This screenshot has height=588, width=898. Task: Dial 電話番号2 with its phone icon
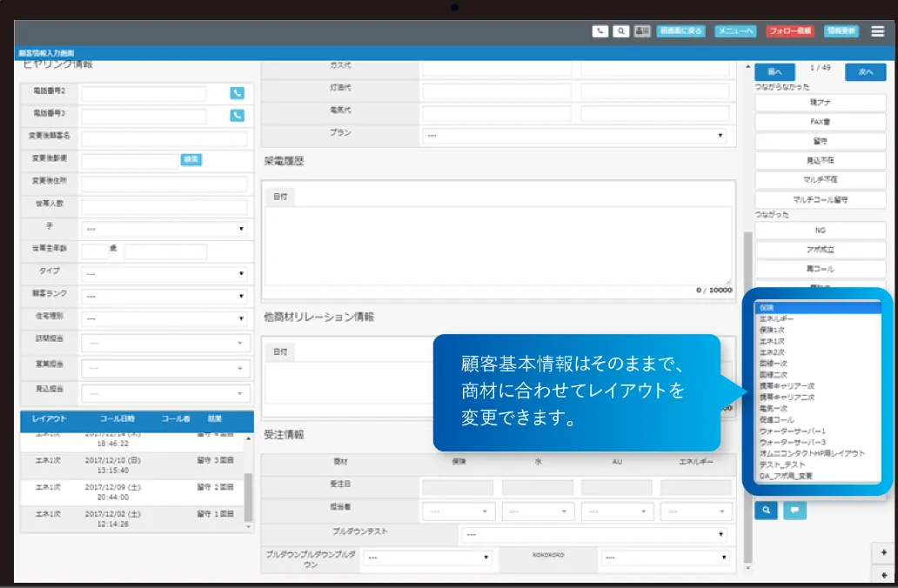click(x=237, y=93)
